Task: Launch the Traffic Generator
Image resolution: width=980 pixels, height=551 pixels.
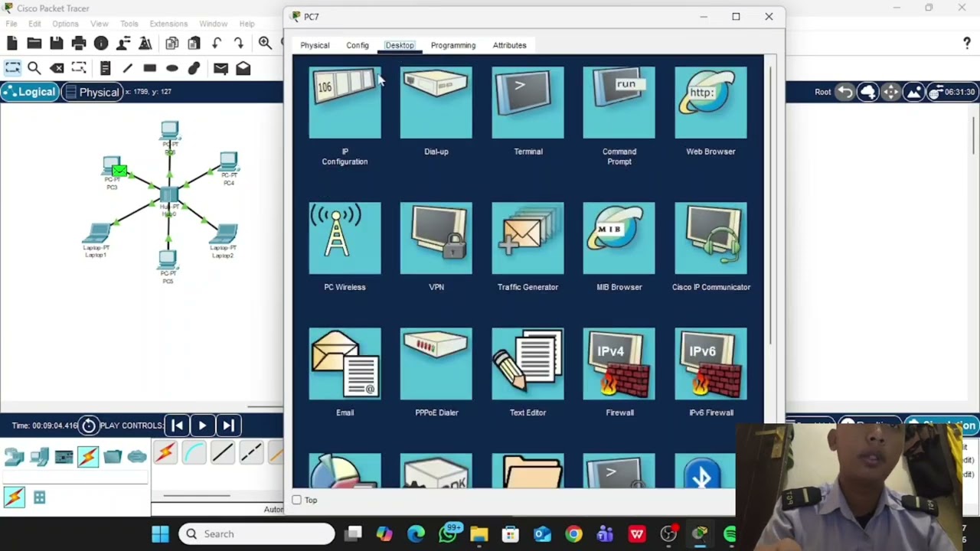Action: [x=528, y=238]
